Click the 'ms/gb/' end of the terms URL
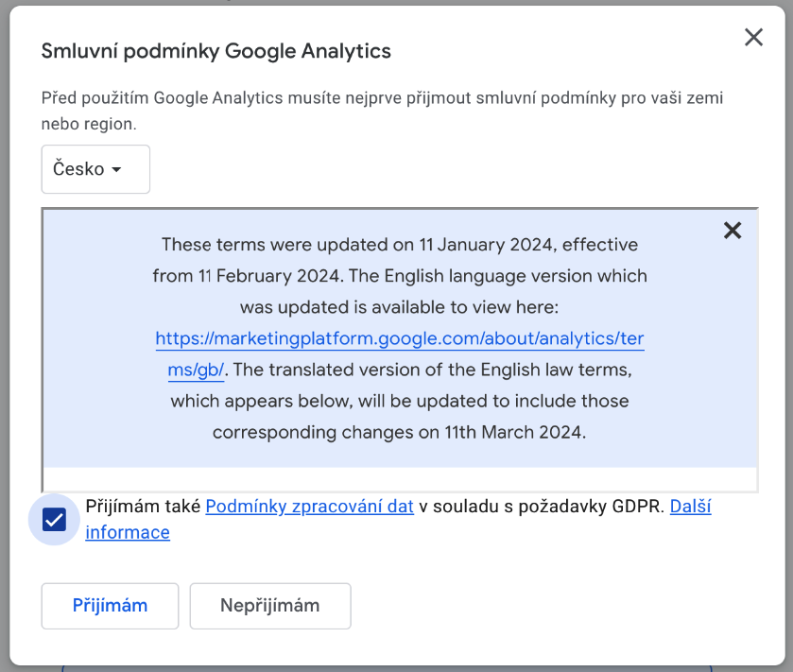Screen dimensions: 793x672 196,370
